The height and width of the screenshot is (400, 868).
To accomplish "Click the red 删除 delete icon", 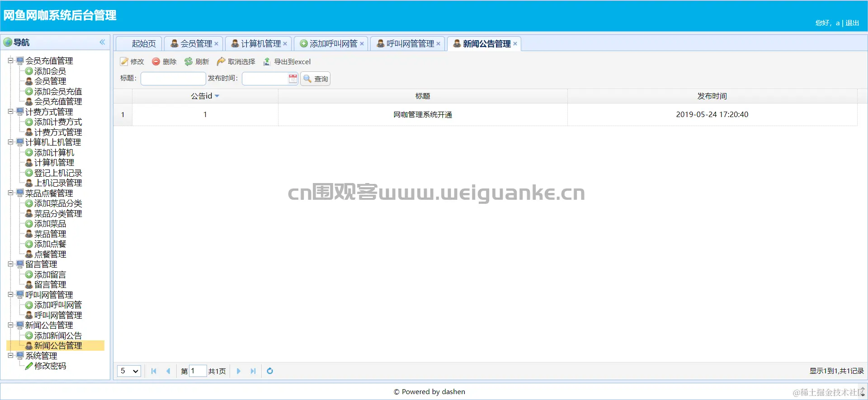I will 156,61.
